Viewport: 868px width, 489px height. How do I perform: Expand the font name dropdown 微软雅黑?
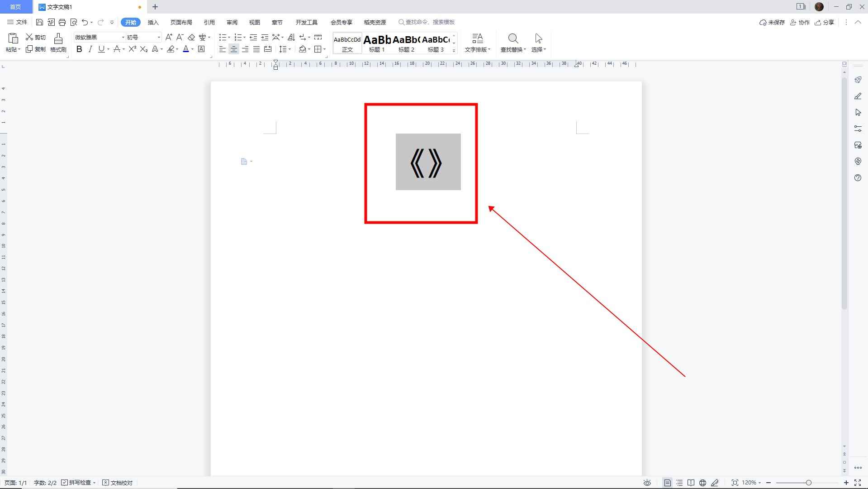point(123,37)
